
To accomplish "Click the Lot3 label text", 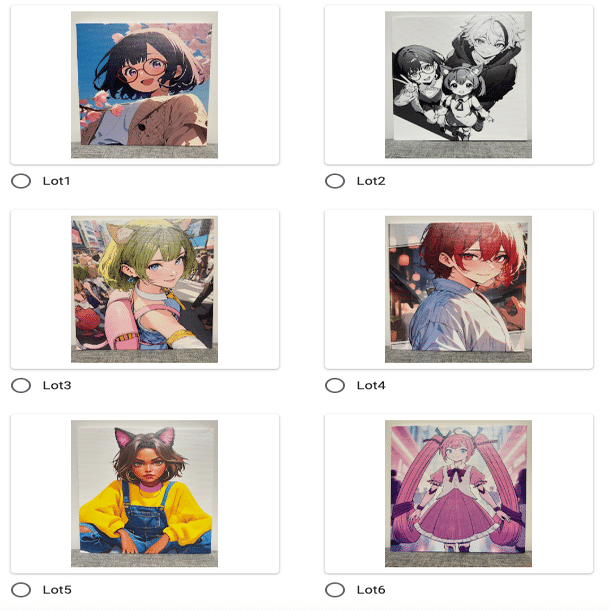I will 57,385.
